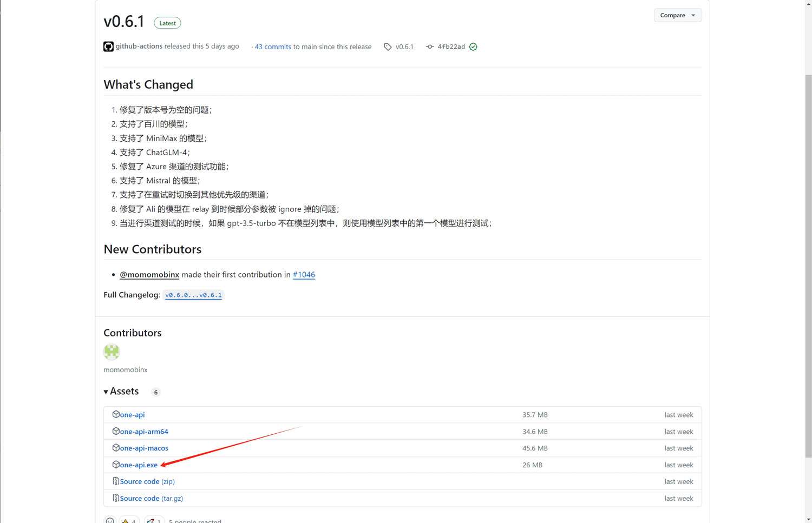Click changelog item mentioning Mistral
Screen dimensions: 812x523
coord(160,181)
